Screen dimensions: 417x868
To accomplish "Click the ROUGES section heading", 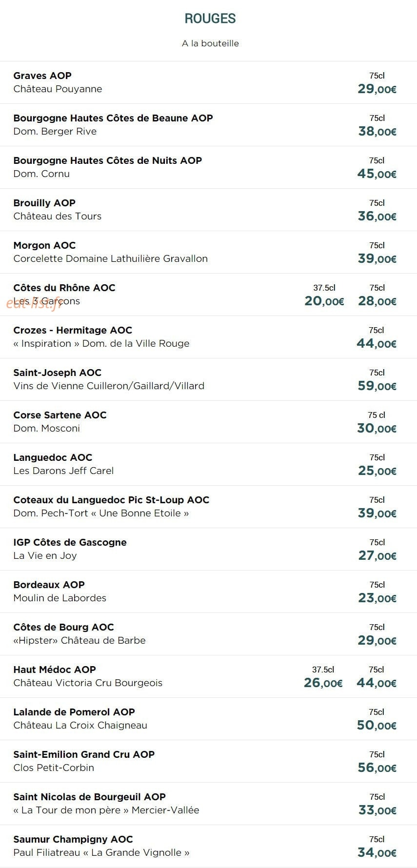I will (210, 19).
